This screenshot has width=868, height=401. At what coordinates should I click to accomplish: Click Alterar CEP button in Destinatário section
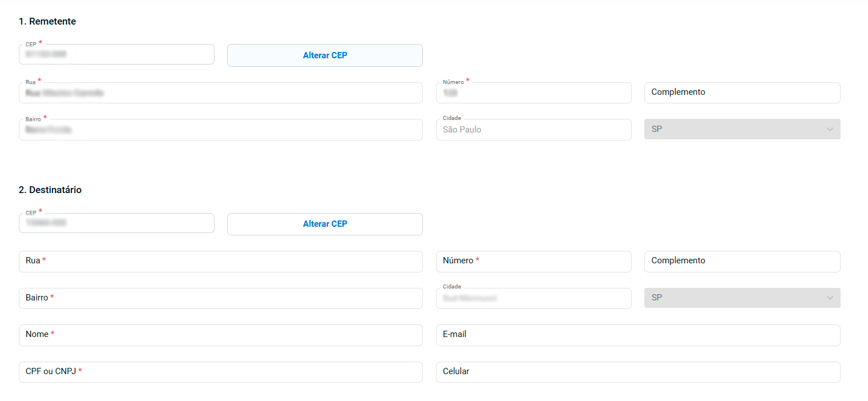325,224
